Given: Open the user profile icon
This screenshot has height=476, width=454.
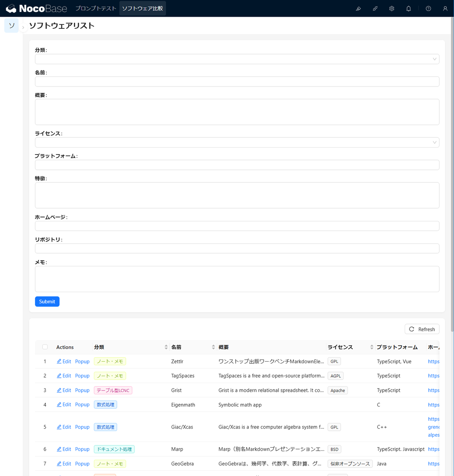Looking at the screenshot, I should [445, 9].
